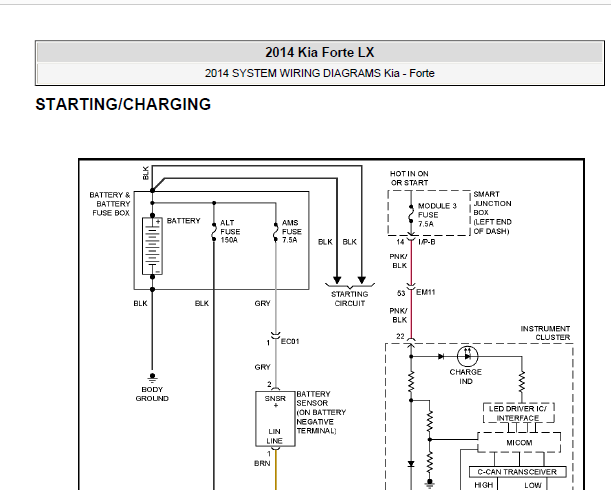Click the vertical 'BLK' label at top of diagram
The height and width of the screenshot is (490, 611).
tap(146, 173)
